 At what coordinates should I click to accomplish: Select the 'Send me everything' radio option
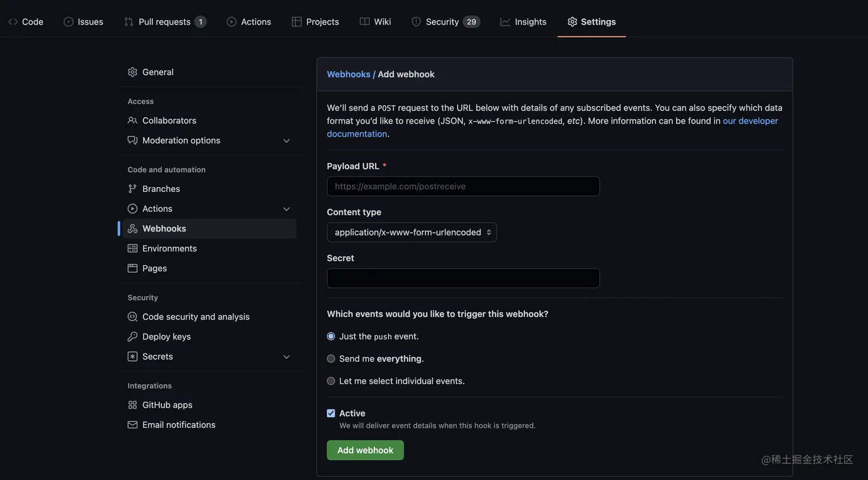(331, 359)
